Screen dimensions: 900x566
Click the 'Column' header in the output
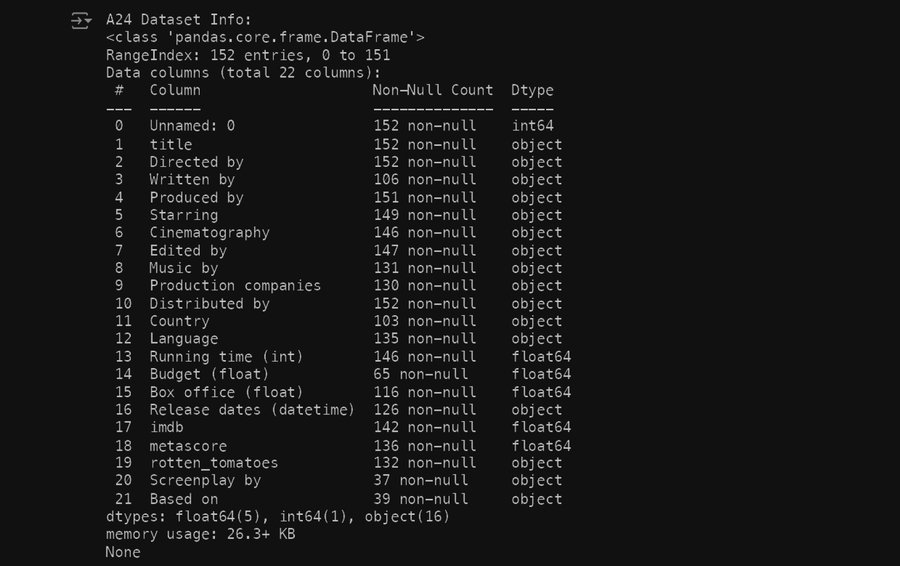pos(175,91)
